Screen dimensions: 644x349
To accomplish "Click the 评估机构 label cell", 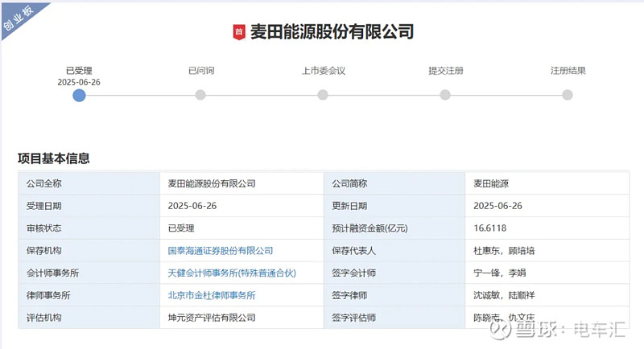I will tap(89, 318).
